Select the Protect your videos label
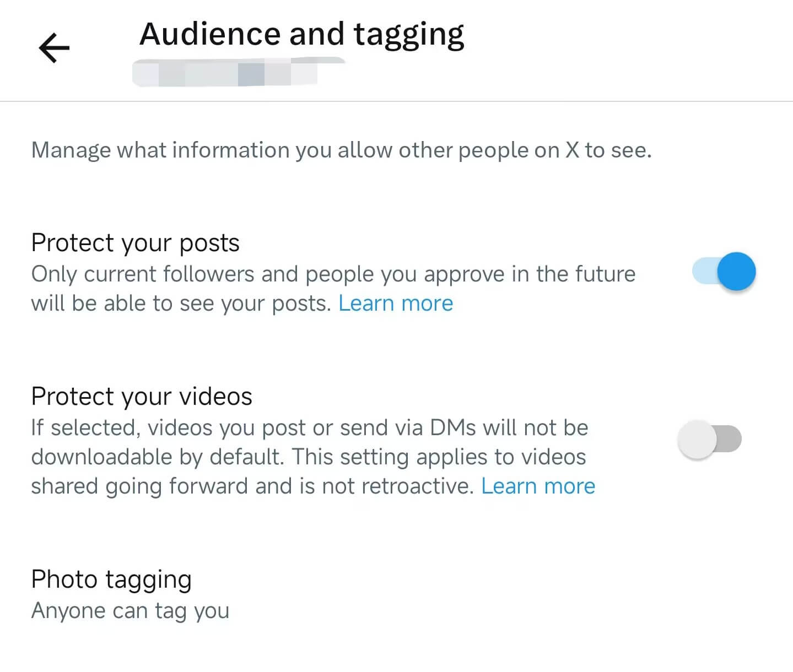793x672 pixels. [142, 396]
